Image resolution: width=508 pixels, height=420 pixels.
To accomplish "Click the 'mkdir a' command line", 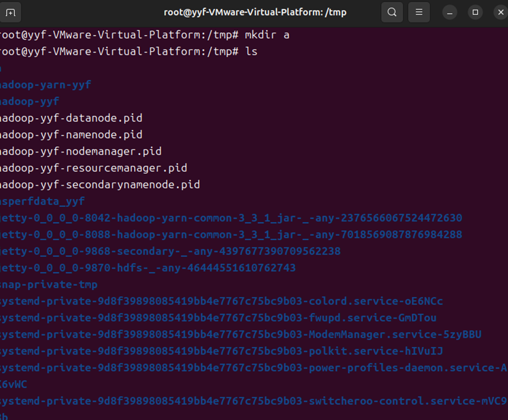I will (x=267, y=35).
